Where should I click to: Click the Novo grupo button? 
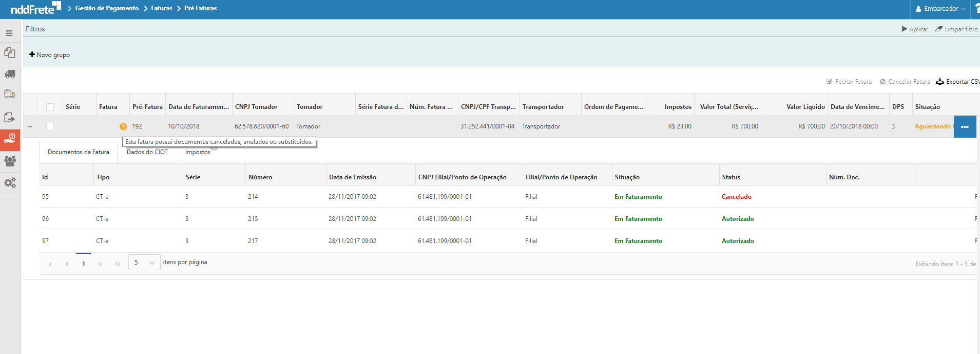pos(50,55)
